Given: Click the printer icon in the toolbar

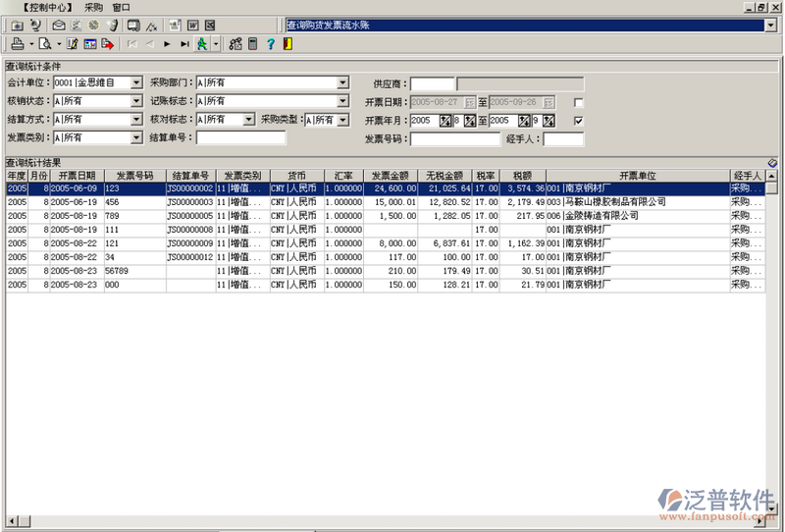Looking at the screenshot, I should [17, 44].
